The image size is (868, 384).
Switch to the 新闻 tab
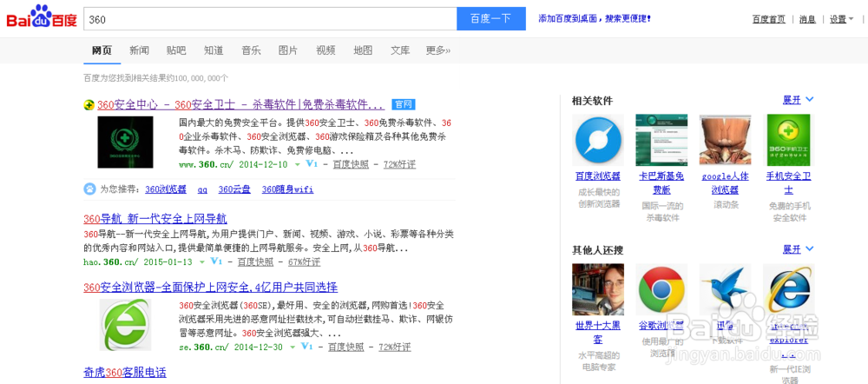point(139,50)
